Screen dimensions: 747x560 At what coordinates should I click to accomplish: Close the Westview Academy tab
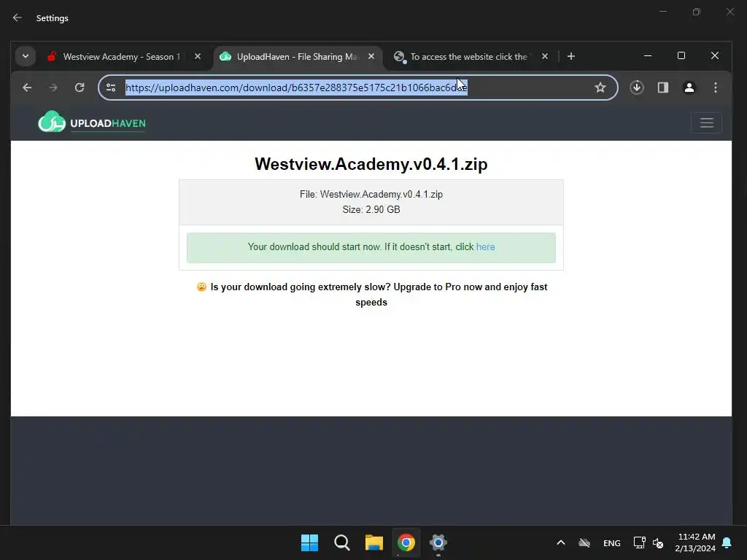click(197, 56)
